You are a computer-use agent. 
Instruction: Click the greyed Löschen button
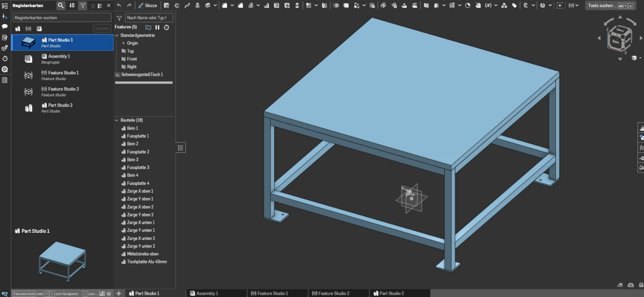click(x=102, y=29)
